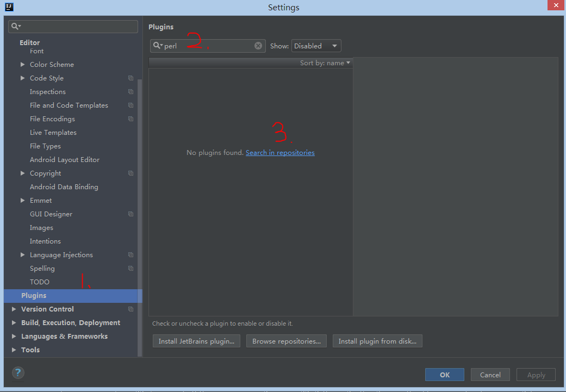Click the project-level icon beside Language Injections
566x392 pixels.
(130, 255)
